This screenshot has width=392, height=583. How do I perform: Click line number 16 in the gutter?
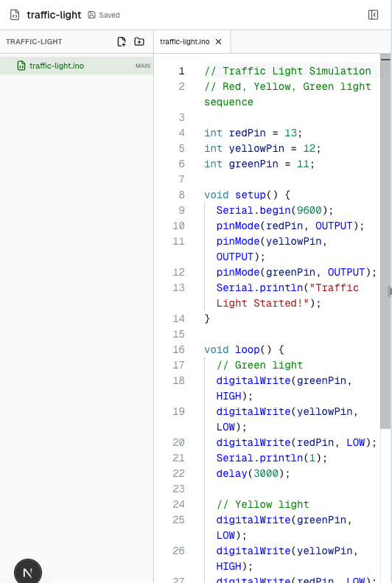[x=178, y=349]
